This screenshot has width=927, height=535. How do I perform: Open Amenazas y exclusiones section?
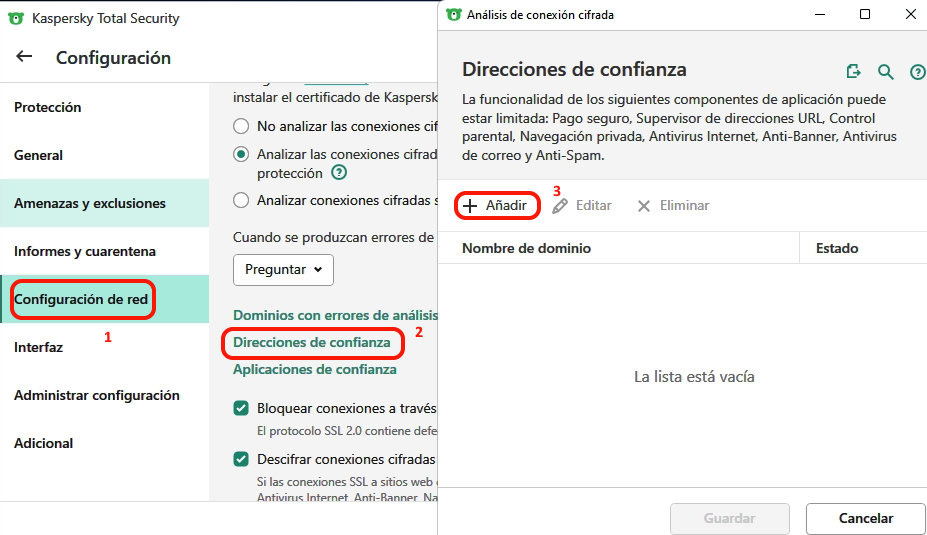(x=105, y=203)
